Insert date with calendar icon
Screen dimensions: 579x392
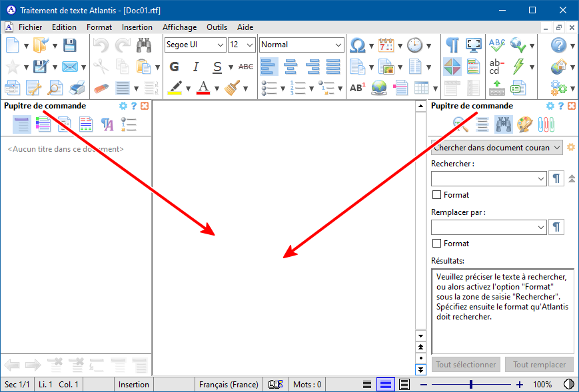[386, 45]
